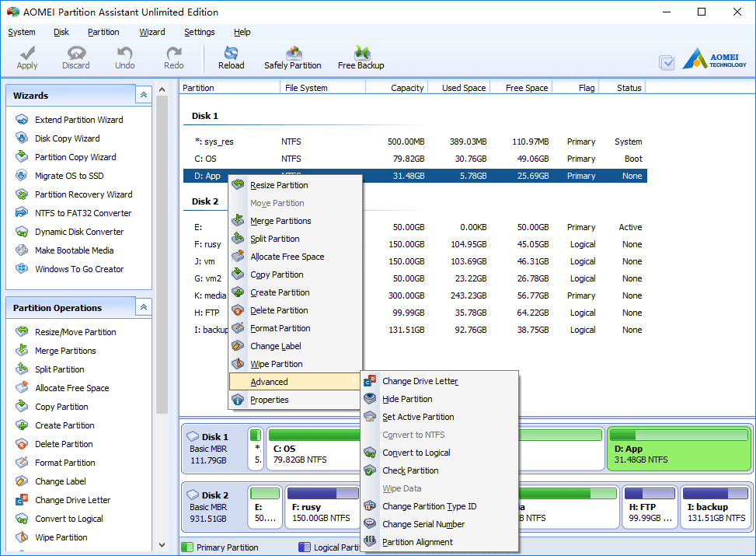This screenshot has height=556, width=756.
Task: Open the Wizard menu
Action: pos(152,32)
